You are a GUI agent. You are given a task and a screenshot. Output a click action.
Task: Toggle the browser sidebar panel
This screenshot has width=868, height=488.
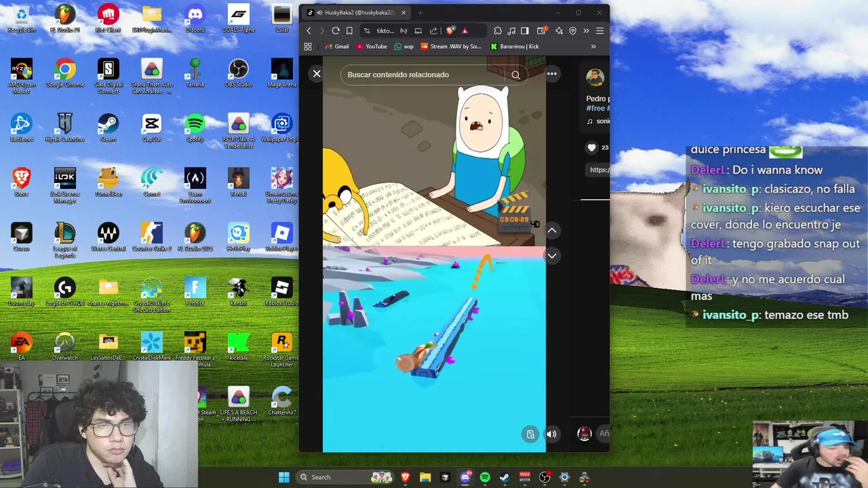pos(525,30)
